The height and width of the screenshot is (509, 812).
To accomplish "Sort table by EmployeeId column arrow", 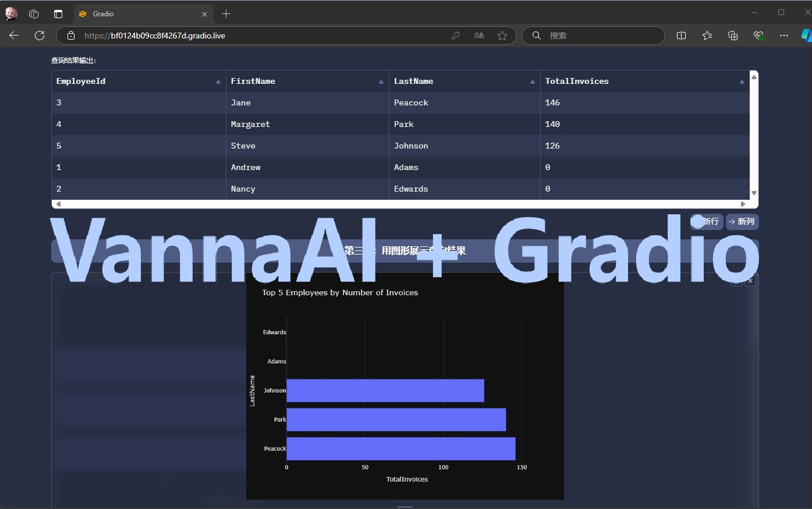I will pyautogui.click(x=218, y=82).
